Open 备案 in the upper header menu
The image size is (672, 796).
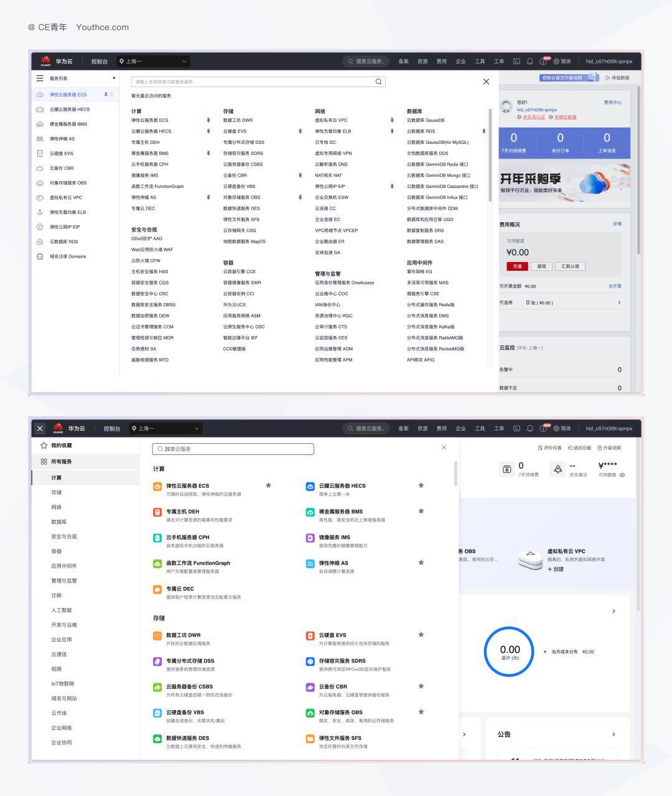(x=403, y=62)
